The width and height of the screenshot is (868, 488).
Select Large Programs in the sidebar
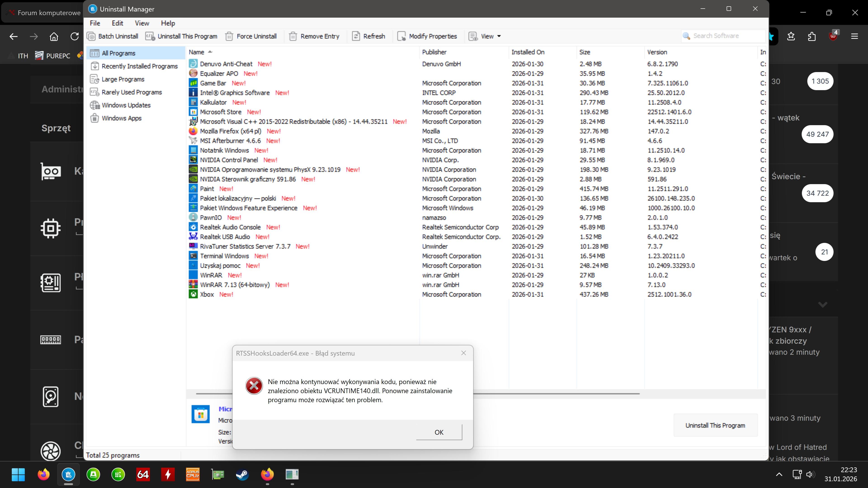click(123, 79)
